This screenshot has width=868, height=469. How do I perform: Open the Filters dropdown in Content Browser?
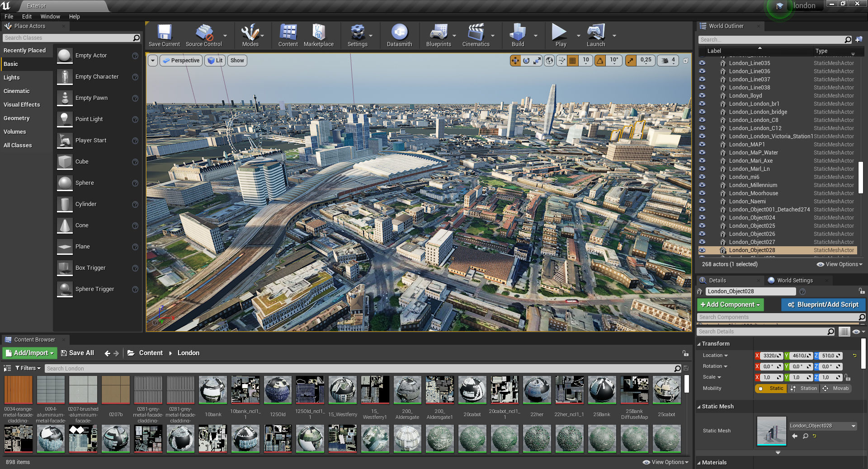tap(28, 368)
